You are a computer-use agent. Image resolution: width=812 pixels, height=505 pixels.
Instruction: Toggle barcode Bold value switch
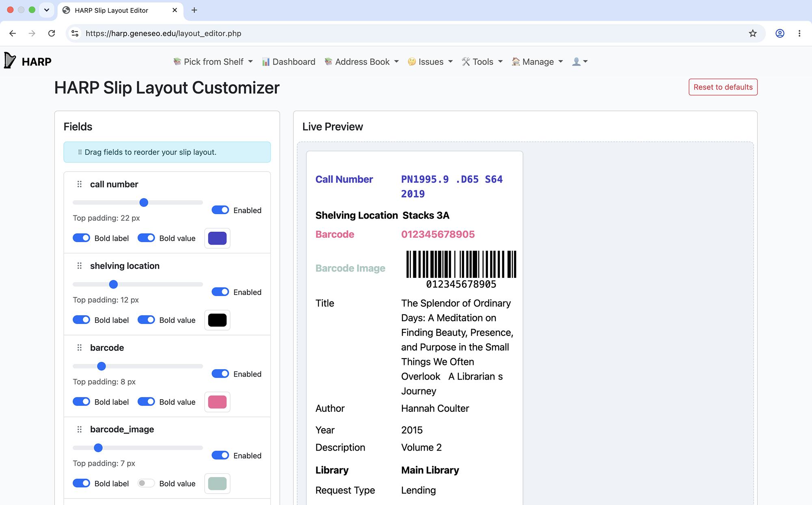pyautogui.click(x=146, y=402)
